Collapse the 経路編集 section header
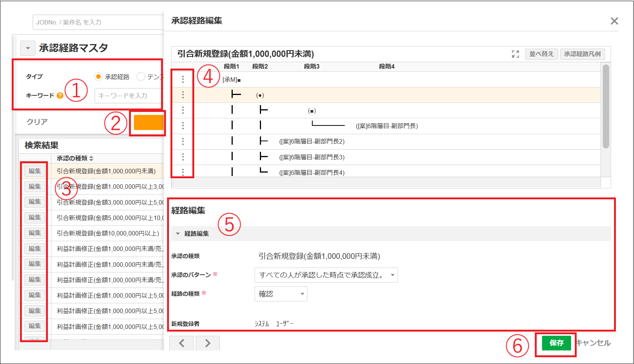This screenshot has height=364, width=634. 178,234
